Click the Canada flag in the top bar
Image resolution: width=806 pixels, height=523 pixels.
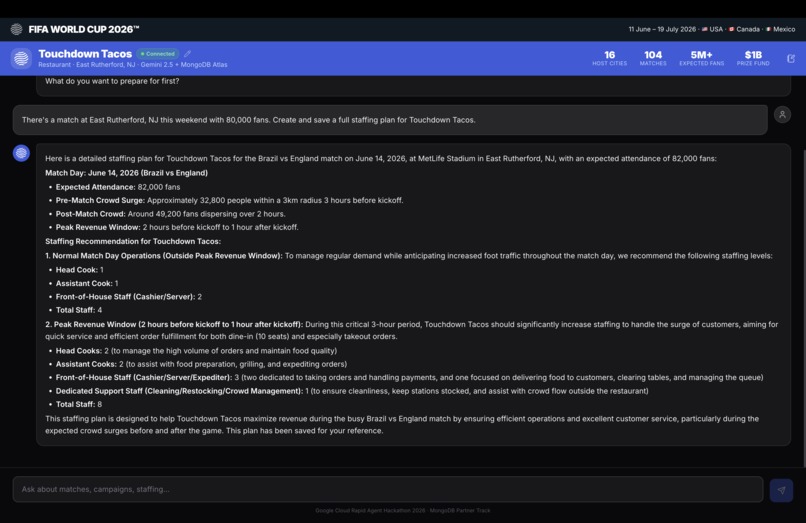point(731,29)
